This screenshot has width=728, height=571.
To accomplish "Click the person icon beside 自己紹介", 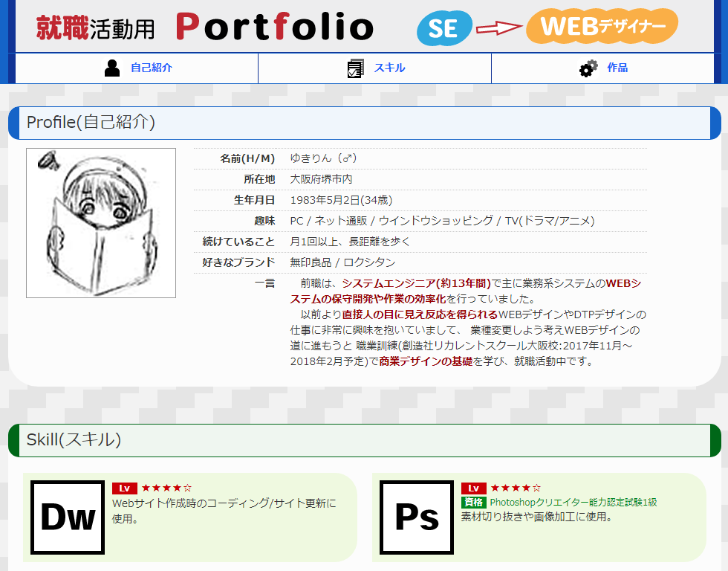I will (112, 68).
